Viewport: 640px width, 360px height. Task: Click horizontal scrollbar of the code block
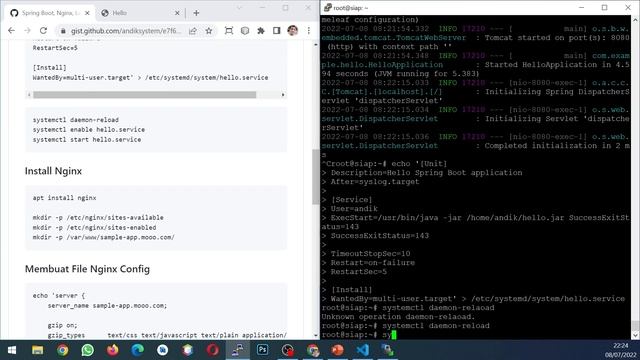[x=144, y=95]
